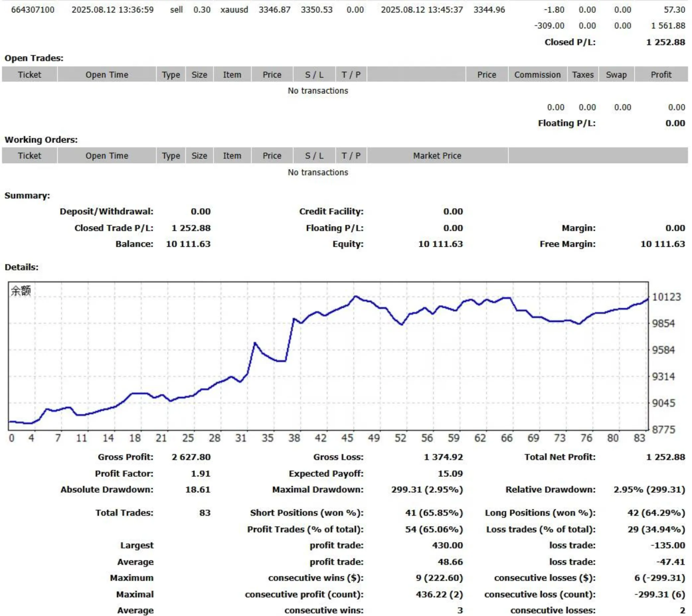The width and height of the screenshot is (692, 616).
Task: Click Market Price header in Working Orders
Action: (x=437, y=156)
